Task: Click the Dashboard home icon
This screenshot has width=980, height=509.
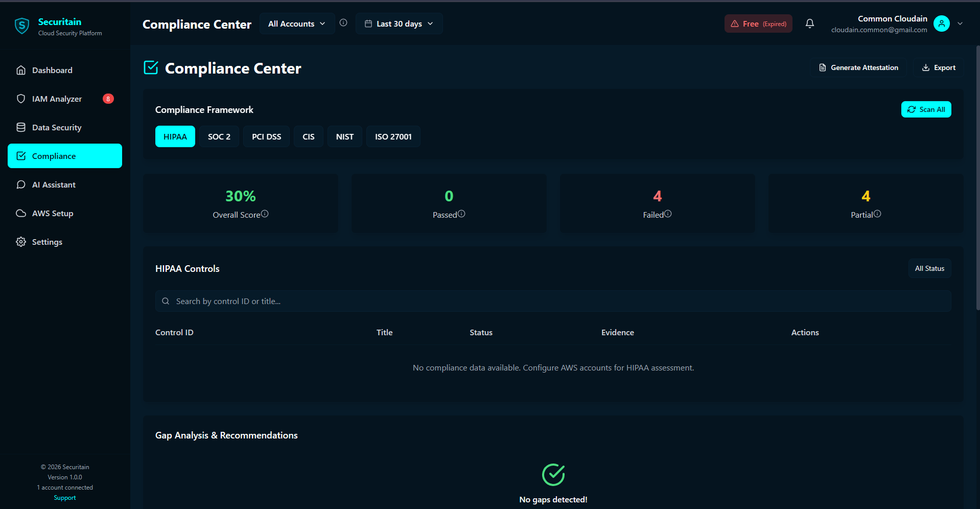Action: (x=21, y=70)
